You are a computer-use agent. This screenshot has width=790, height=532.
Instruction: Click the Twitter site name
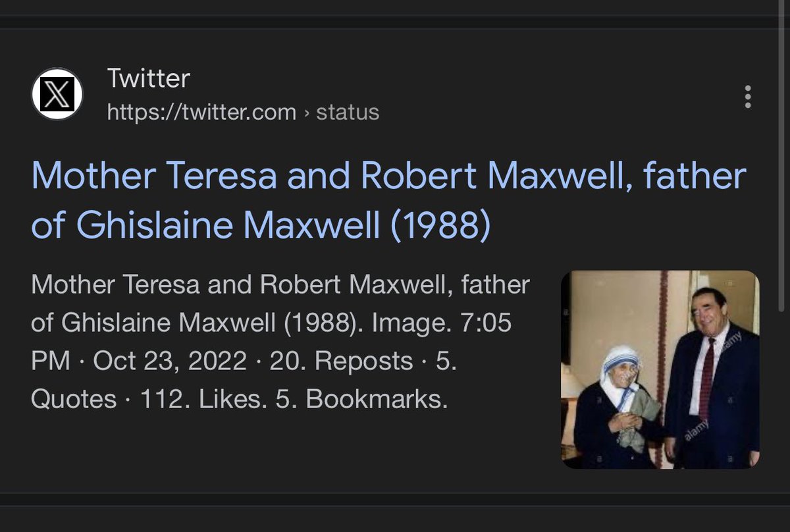[148, 79]
